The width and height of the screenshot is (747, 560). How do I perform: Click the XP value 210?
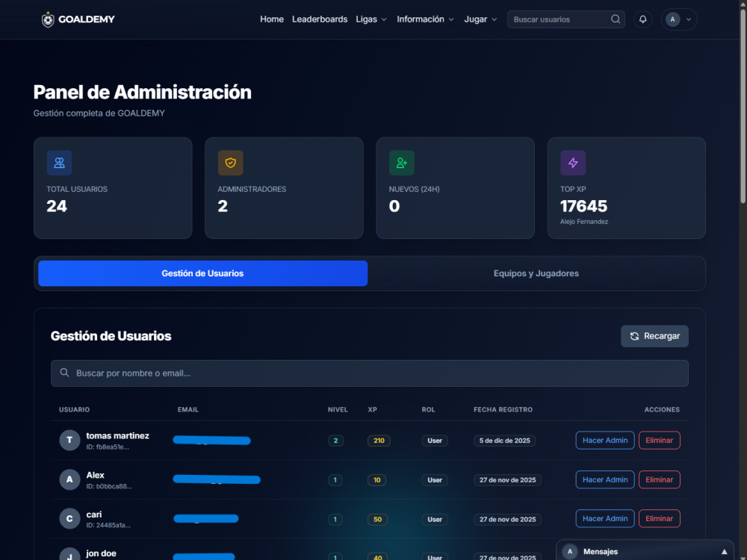379,441
